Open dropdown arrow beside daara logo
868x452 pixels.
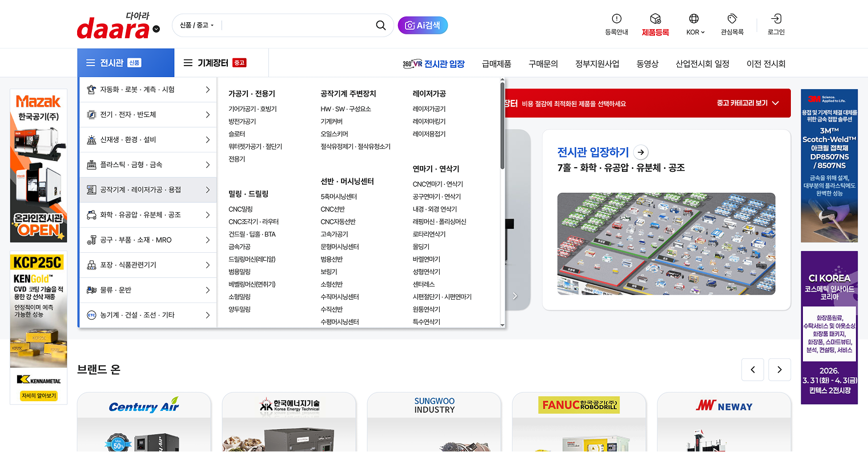(156, 29)
